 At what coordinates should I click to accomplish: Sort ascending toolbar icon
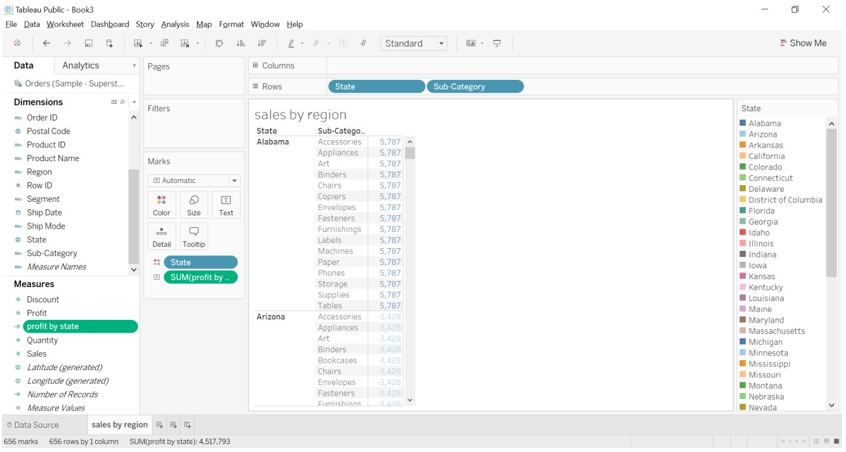click(241, 43)
